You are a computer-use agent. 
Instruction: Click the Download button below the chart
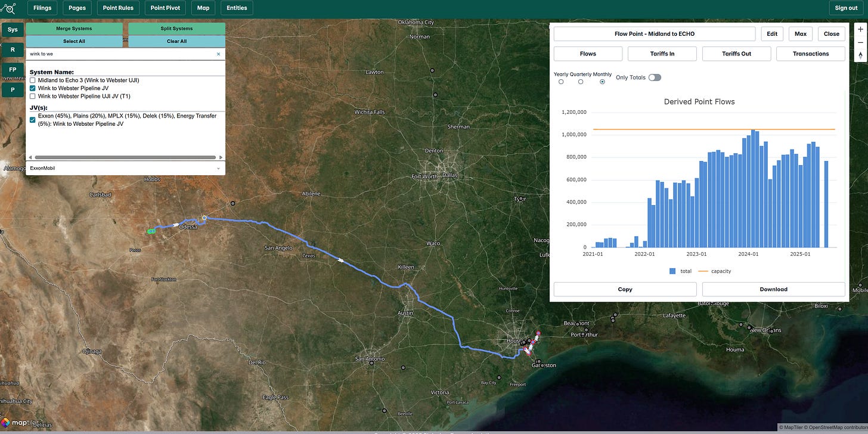tap(774, 289)
